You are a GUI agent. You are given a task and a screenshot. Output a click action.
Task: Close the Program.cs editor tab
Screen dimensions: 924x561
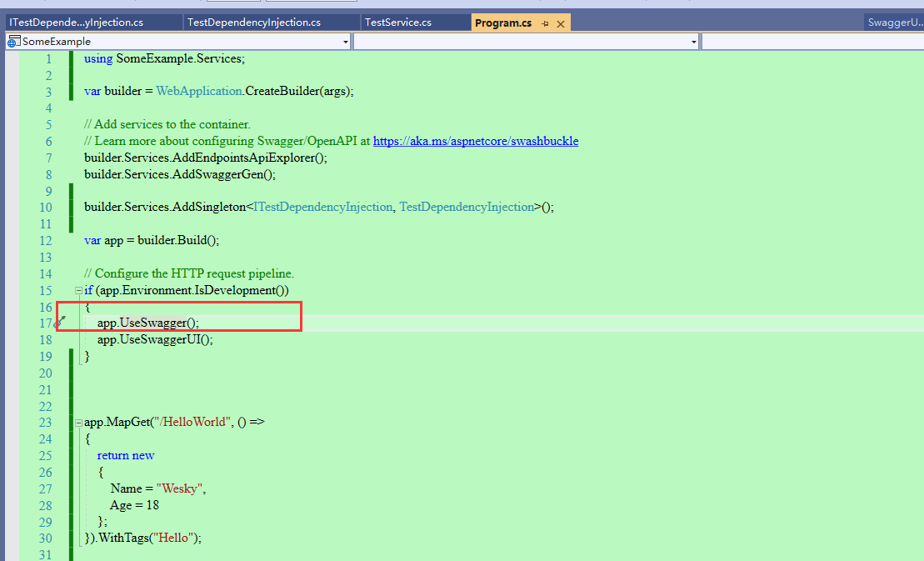point(561,23)
